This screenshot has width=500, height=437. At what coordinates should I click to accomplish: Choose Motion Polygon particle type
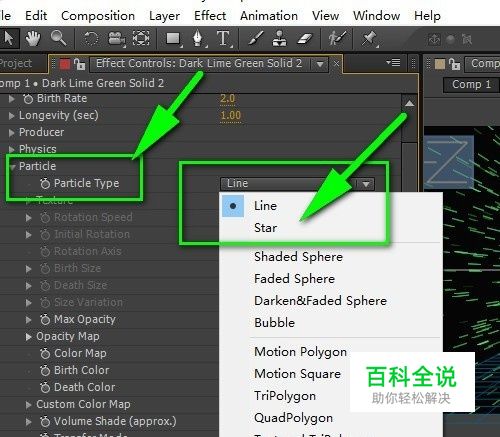pyautogui.click(x=300, y=352)
